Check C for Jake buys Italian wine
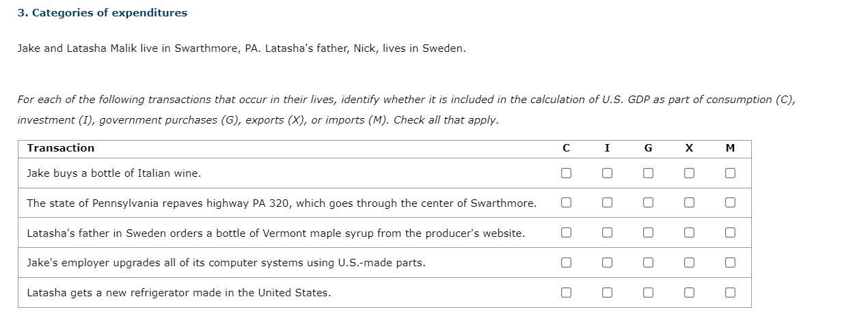This screenshot has height=327, width=868. (566, 173)
